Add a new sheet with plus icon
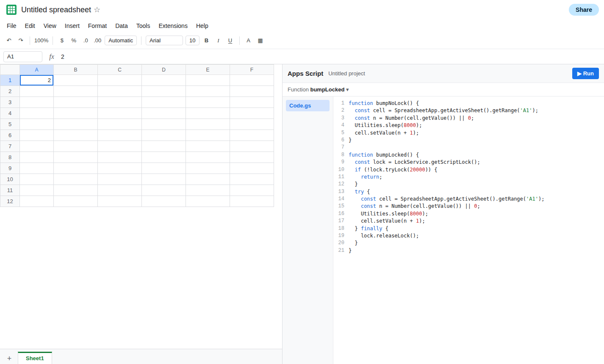 click(x=9, y=358)
